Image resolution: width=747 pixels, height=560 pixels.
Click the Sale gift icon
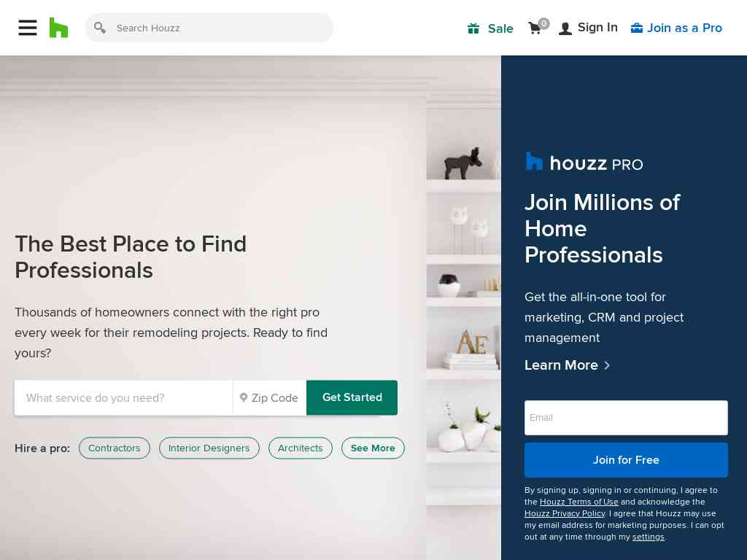pos(473,28)
